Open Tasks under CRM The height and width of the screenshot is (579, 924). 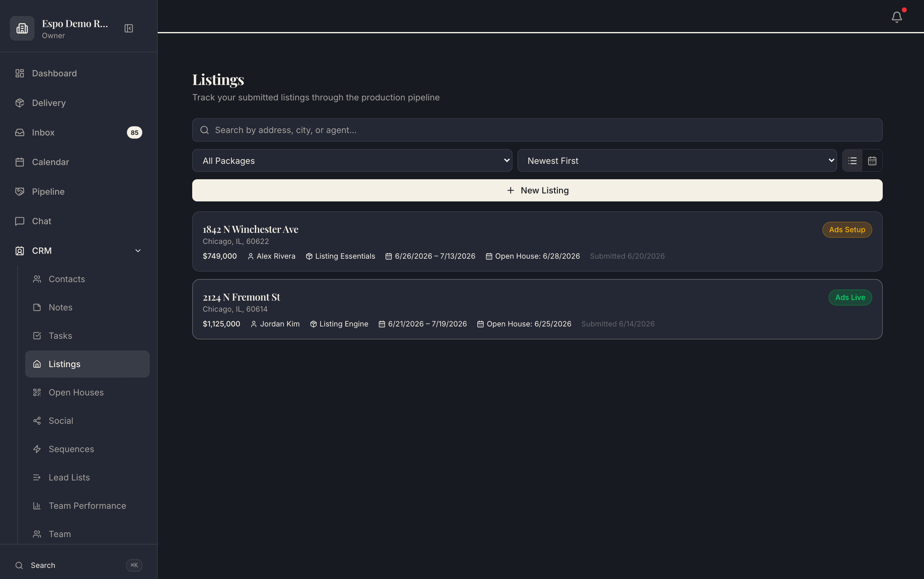point(87,336)
